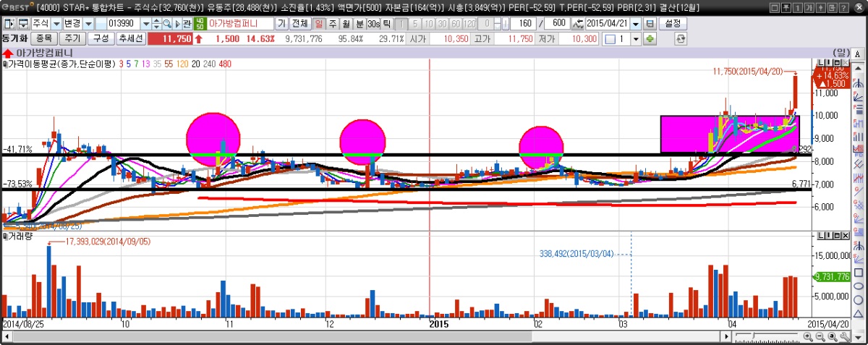Toggle the 주 (weekly) period button

(x=332, y=23)
